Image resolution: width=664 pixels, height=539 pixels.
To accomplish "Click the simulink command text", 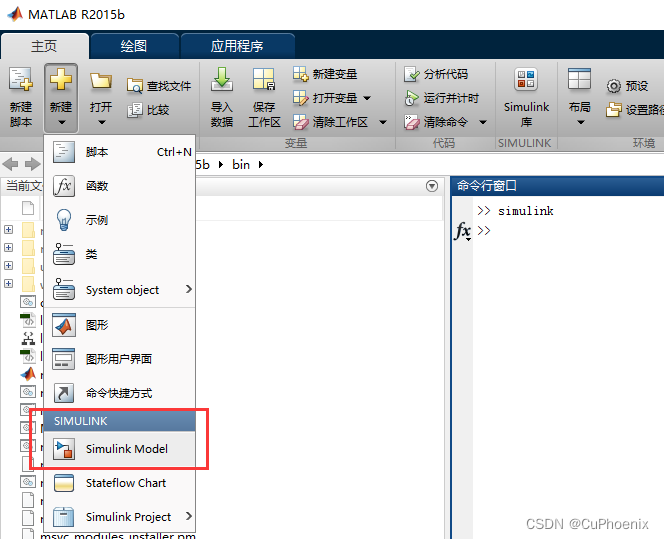I will (526, 211).
